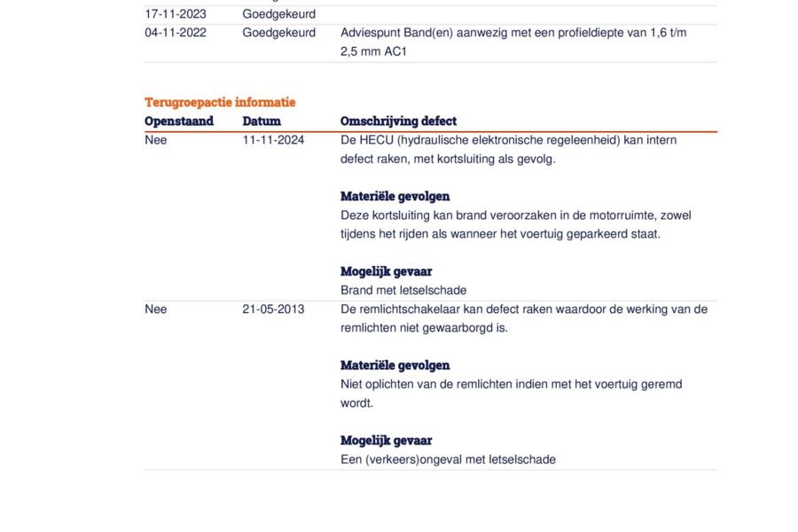
Task: Click the Datum column header
Action: (262, 121)
